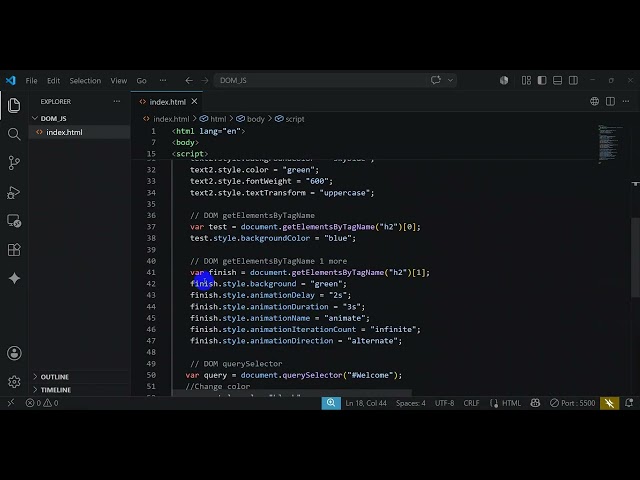Viewport: 640px width, 480px height.
Task: Click the sticky <script> line
Action: tap(190, 154)
